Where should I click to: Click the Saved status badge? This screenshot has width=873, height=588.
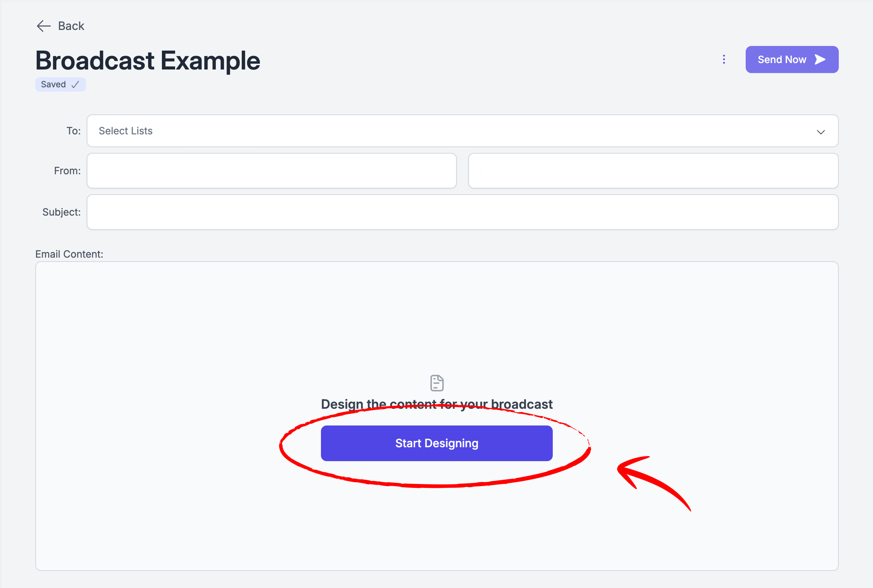(60, 84)
